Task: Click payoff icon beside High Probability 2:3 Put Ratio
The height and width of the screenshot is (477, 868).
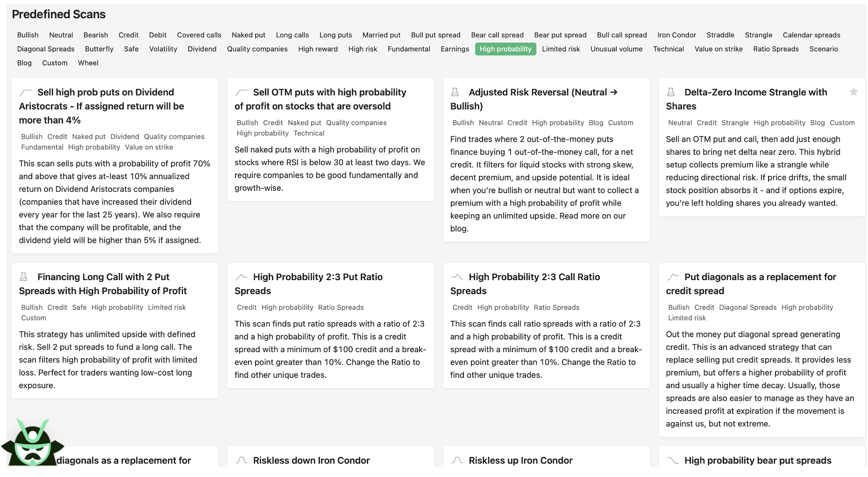Action: (x=241, y=277)
